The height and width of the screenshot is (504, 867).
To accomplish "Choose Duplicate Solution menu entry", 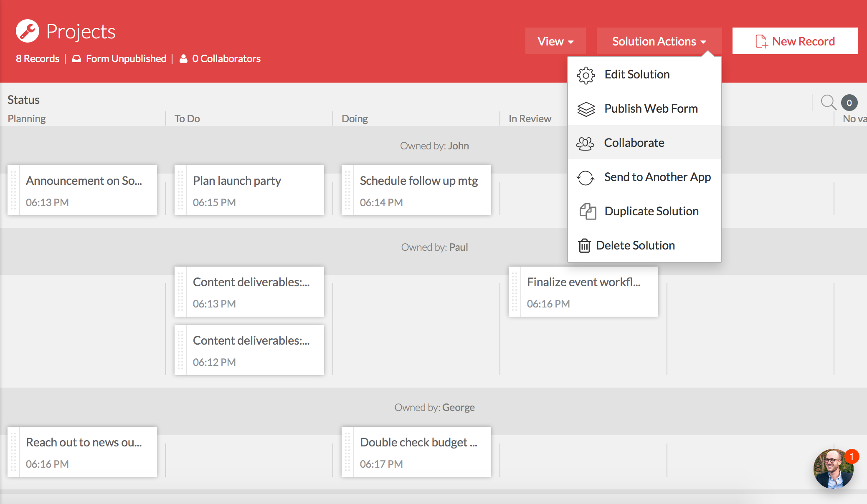I will point(651,212).
